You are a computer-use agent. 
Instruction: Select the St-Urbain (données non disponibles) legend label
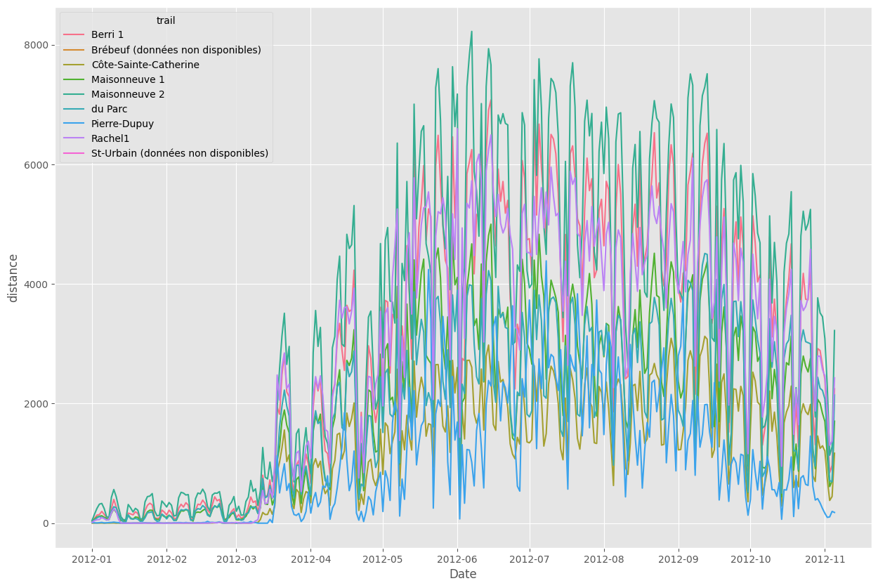point(179,153)
